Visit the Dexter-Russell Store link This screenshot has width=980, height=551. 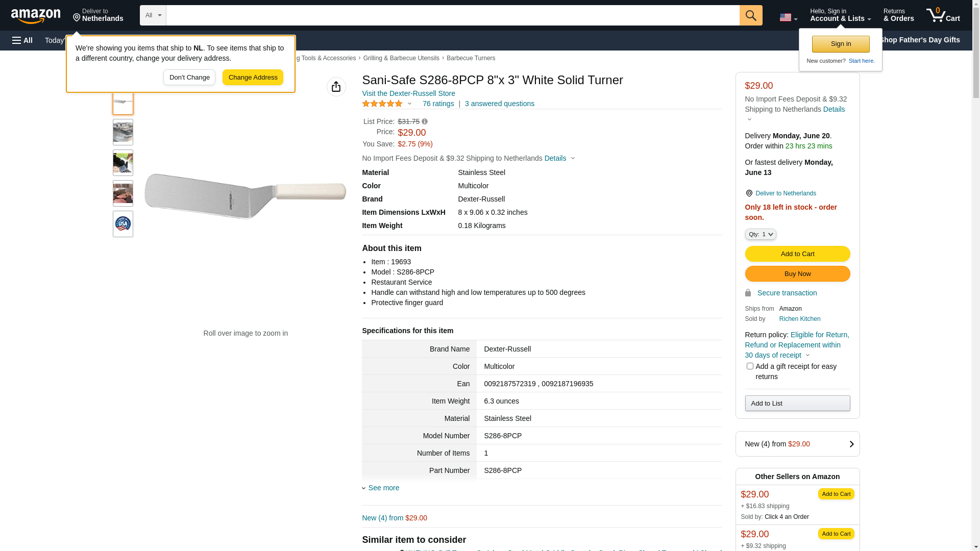(x=408, y=93)
